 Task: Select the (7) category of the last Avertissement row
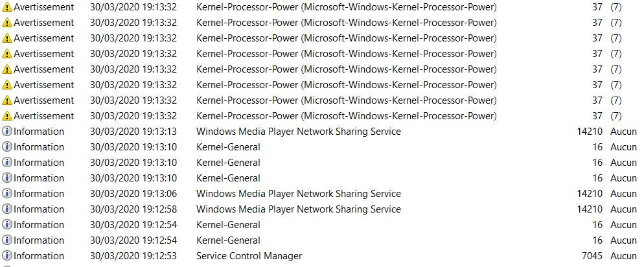(x=616, y=116)
